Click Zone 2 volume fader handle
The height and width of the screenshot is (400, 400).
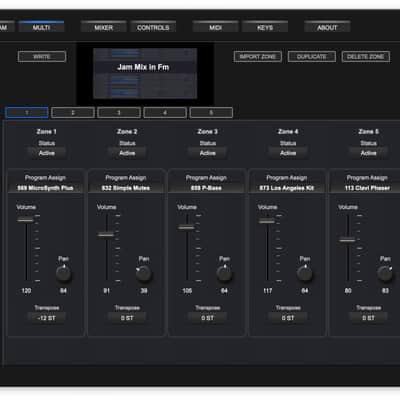pyautogui.click(x=106, y=235)
